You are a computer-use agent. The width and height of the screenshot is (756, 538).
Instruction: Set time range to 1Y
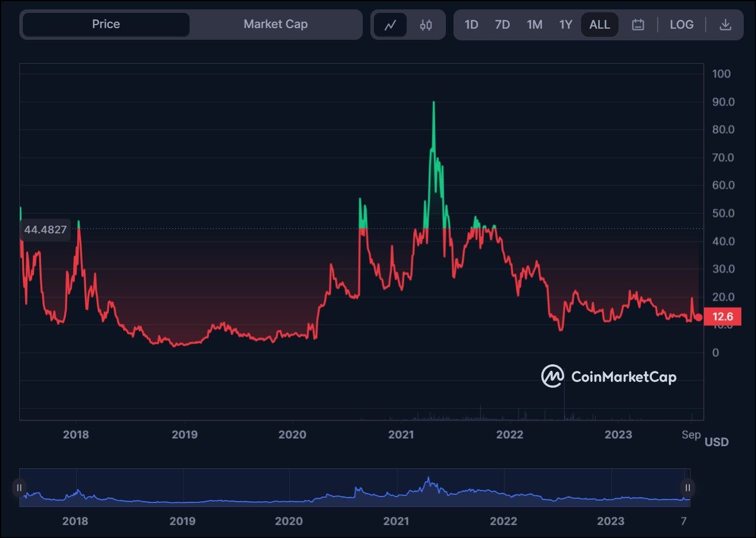click(565, 25)
